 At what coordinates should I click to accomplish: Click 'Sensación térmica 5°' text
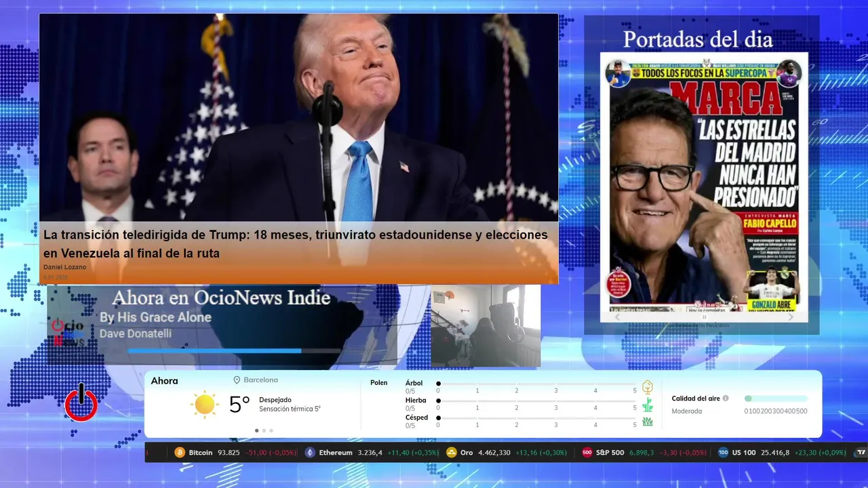(290, 409)
